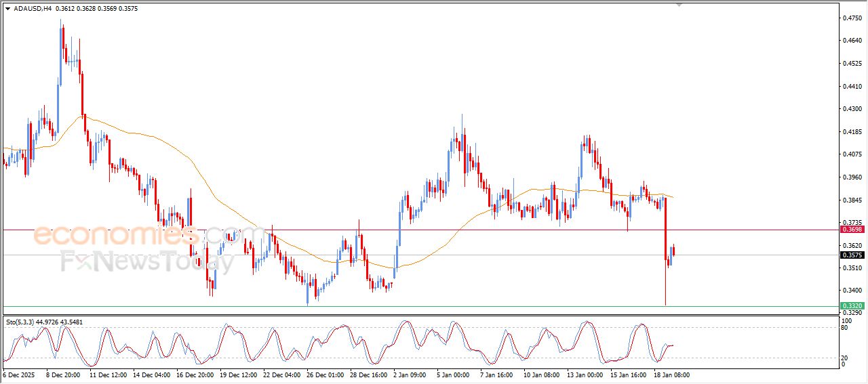Click the black triangle beside ADAUSD,H4
Viewport: 868px width, 384px height.
tap(7, 9)
